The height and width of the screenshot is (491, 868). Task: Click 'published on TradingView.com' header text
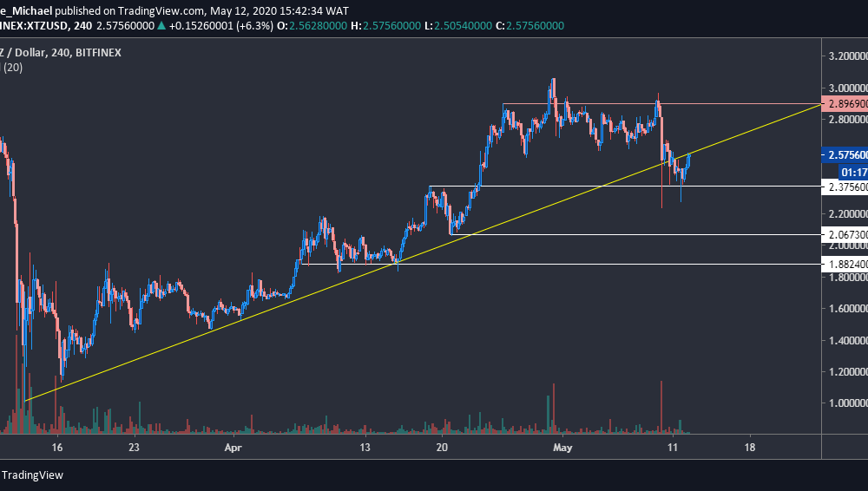click(x=131, y=11)
